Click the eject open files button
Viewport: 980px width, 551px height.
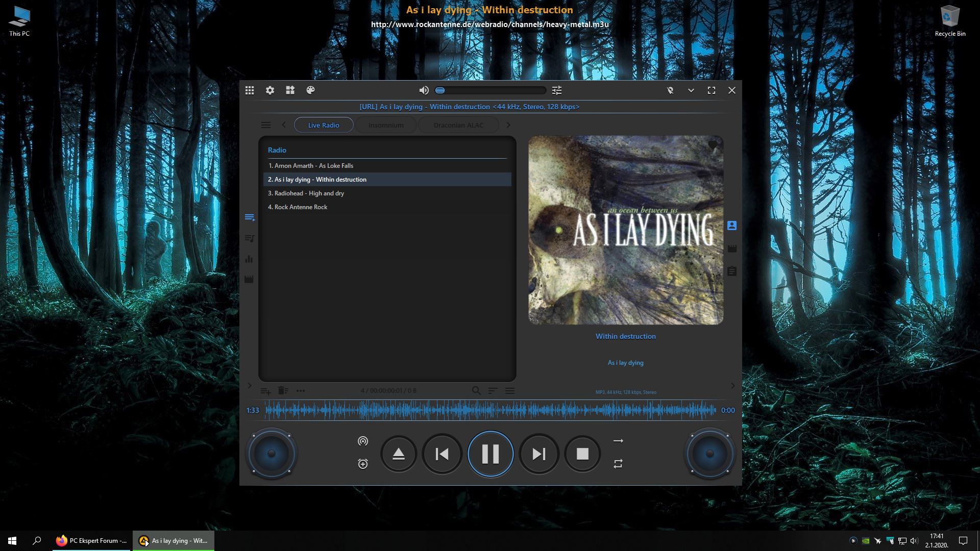point(399,454)
